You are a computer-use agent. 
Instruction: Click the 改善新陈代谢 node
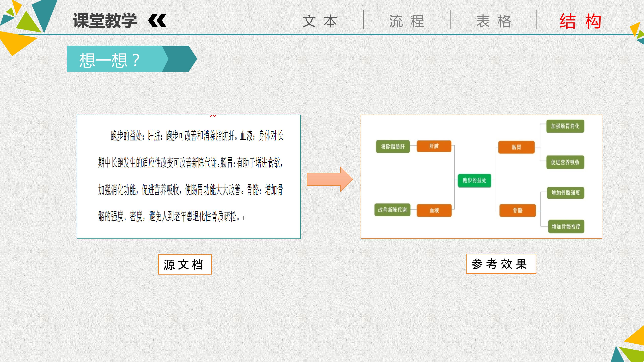pyautogui.click(x=392, y=210)
